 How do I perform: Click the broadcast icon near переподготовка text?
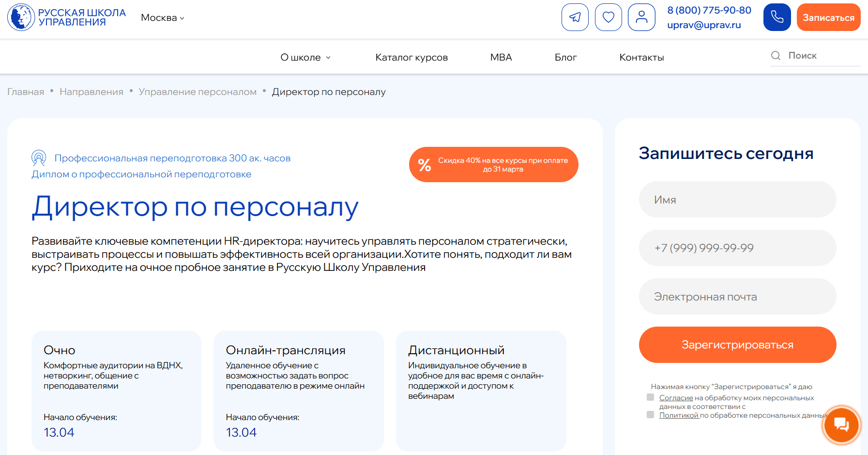click(38, 157)
